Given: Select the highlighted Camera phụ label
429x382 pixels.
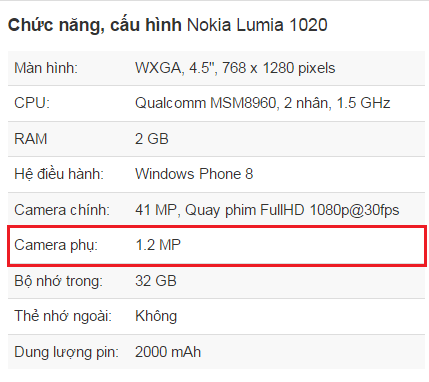Looking at the screenshot, I should click(56, 245).
